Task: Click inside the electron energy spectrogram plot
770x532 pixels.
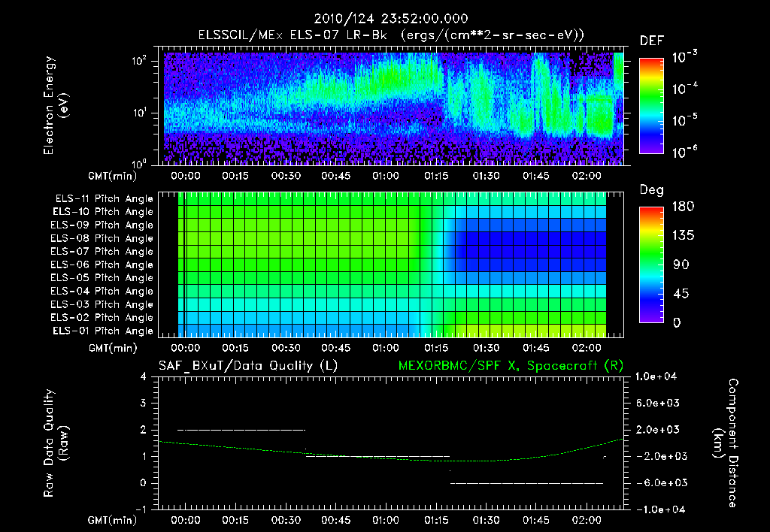Action: click(x=391, y=106)
